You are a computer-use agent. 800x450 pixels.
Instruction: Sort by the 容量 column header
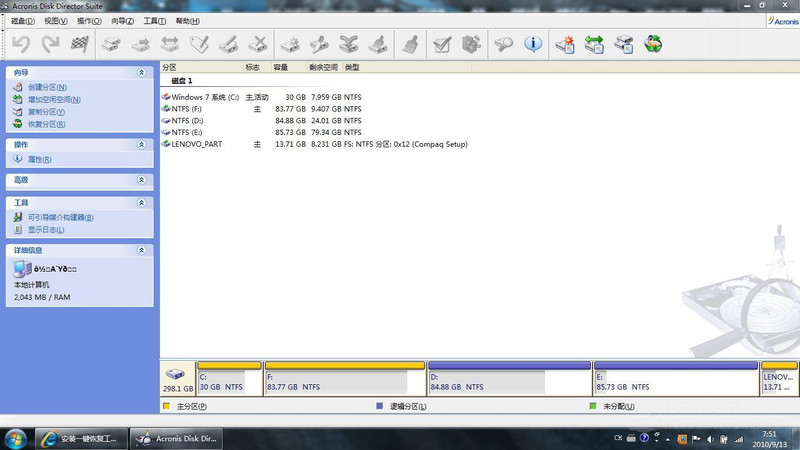coord(289,67)
